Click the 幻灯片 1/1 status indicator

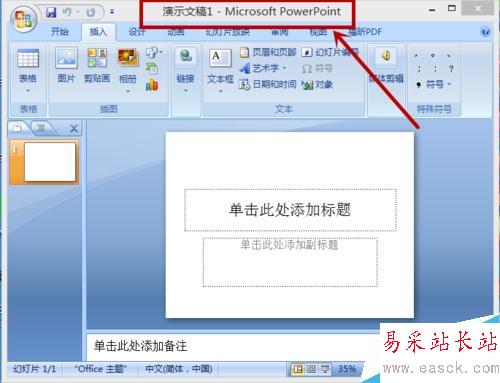coord(34,369)
